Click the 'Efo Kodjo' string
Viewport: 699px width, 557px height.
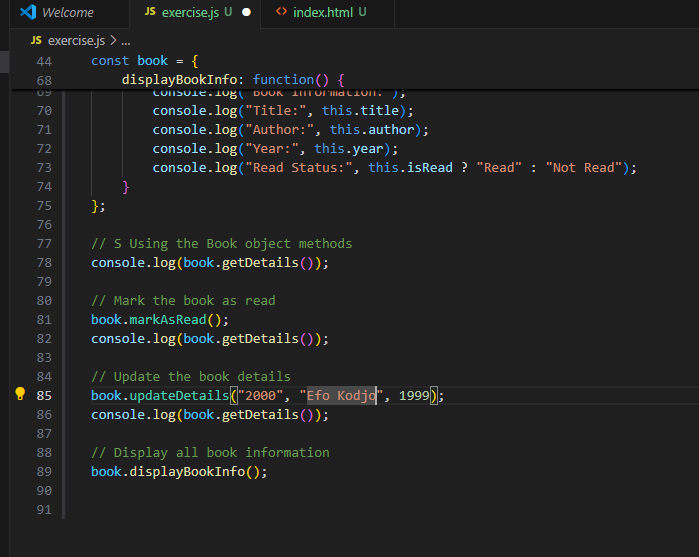tap(341, 396)
